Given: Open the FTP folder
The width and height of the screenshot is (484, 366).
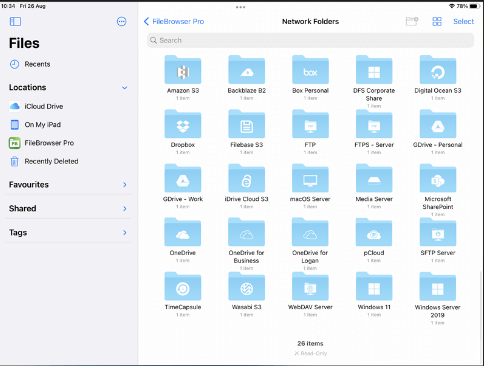Looking at the screenshot, I should (x=310, y=124).
